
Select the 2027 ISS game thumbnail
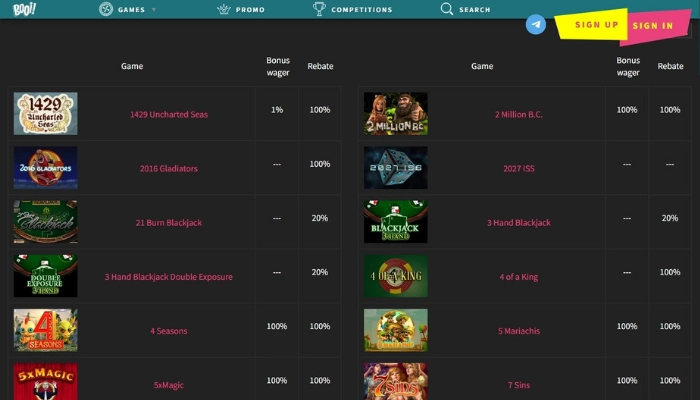pyautogui.click(x=395, y=168)
